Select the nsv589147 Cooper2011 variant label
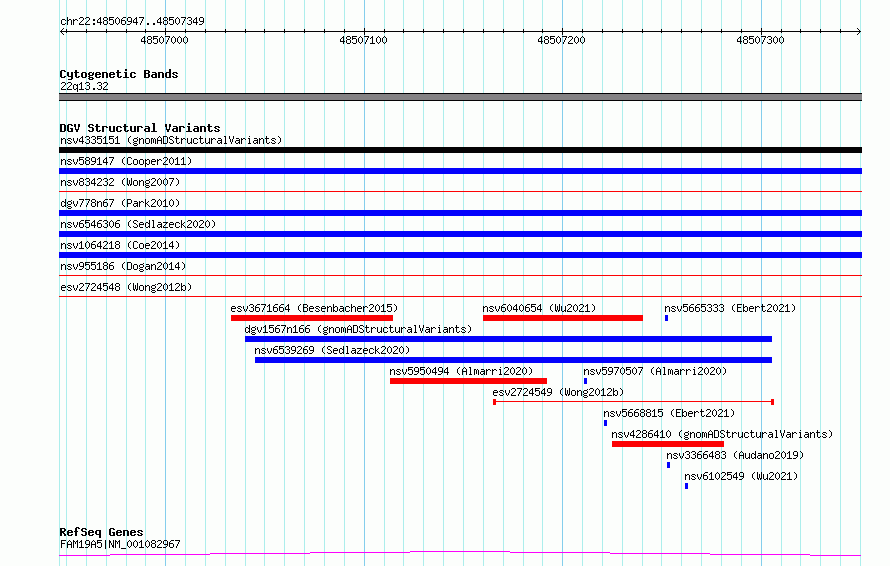Screen dimensions: 890x566 (x=126, y=161)
